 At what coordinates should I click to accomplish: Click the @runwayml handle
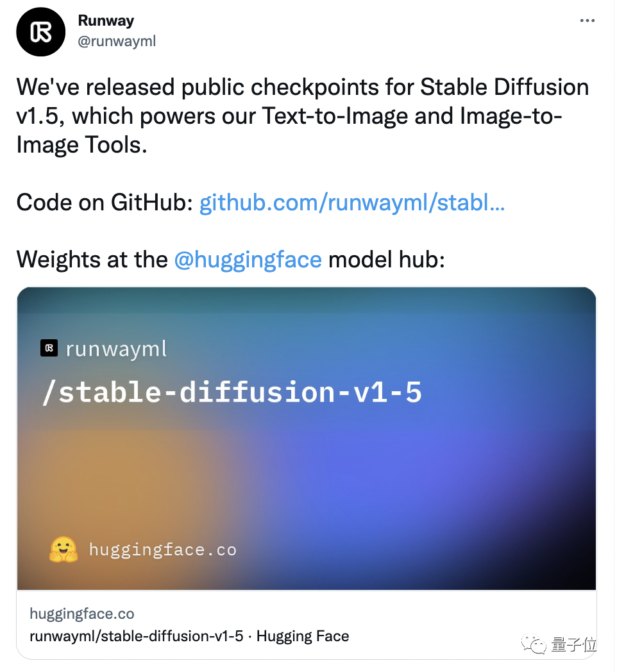pyautogui.click(x=117, y=41)
